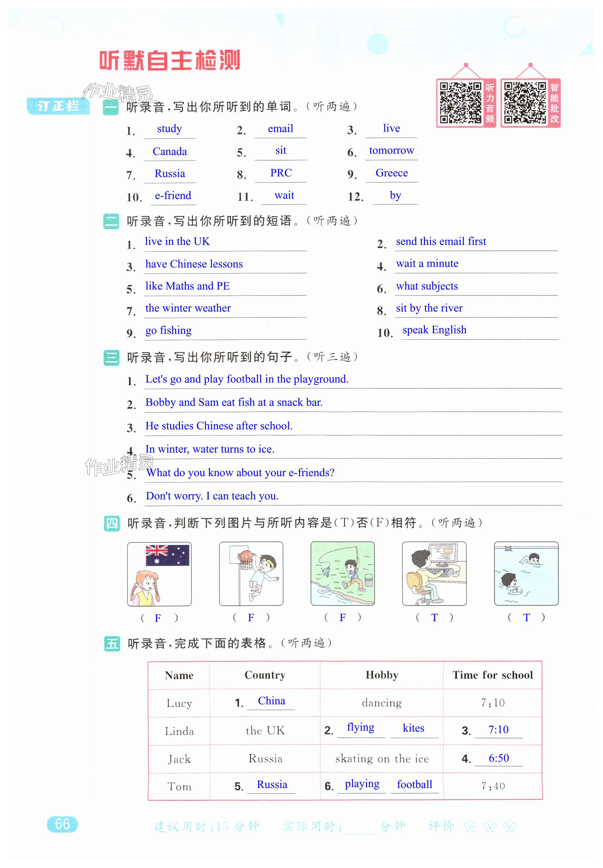Click the listening audio QR code
Image resolution: width=603 pixels, height=868 pixels.
[x=460, y=103]
